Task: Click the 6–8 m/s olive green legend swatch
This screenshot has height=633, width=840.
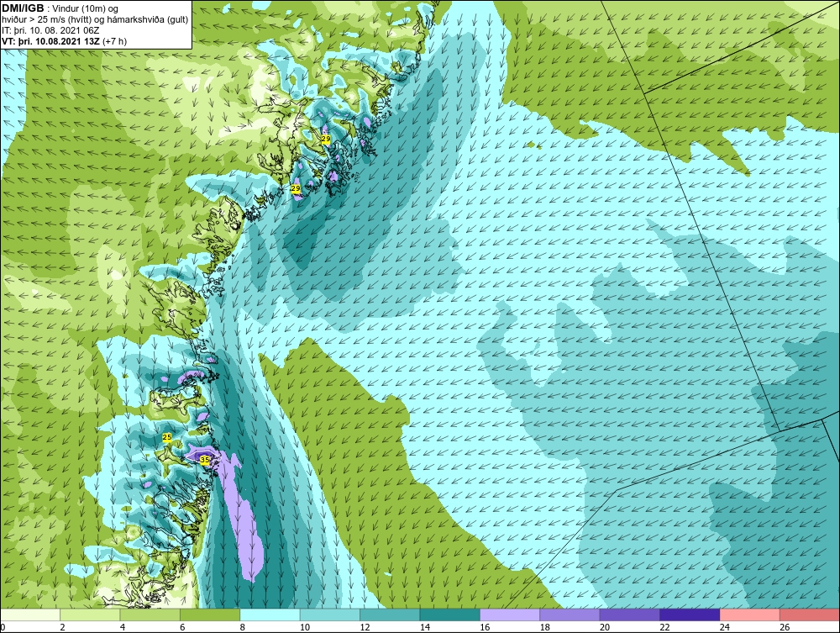Action: [210, 615]
